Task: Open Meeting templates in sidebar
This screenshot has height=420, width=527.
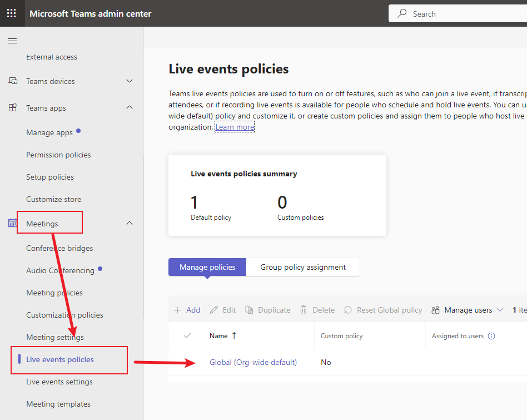Action: pos(58,404)
